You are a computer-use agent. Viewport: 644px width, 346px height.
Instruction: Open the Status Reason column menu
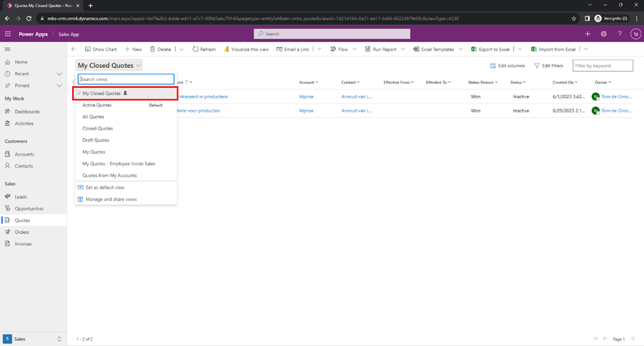point(483,82)
